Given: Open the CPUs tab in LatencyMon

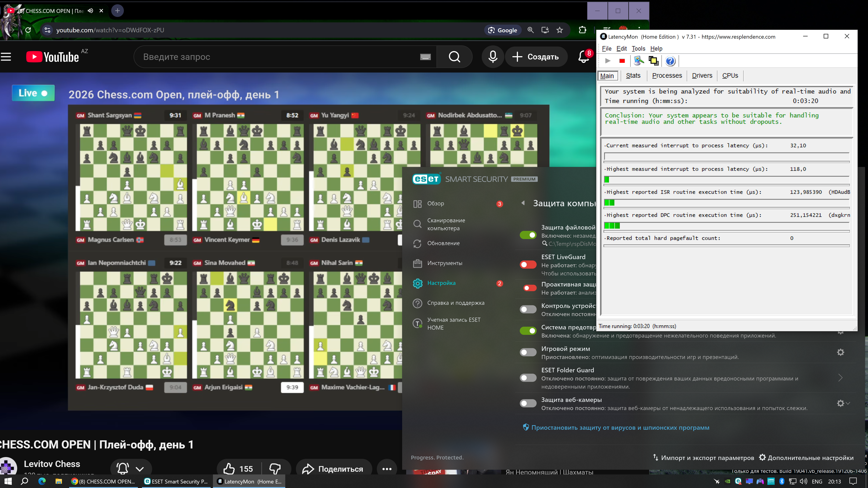Looking at the screenshot, I should 730,76.
